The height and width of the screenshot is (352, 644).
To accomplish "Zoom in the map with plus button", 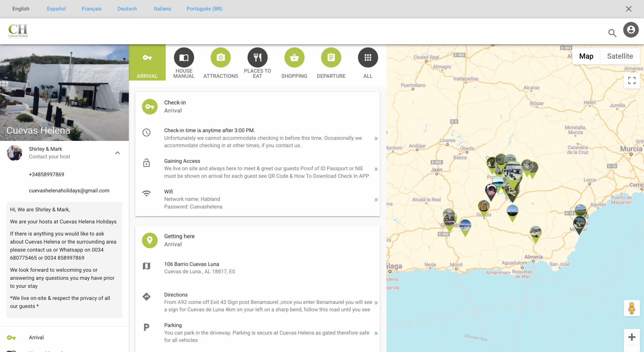I will [x=632, y=337].
